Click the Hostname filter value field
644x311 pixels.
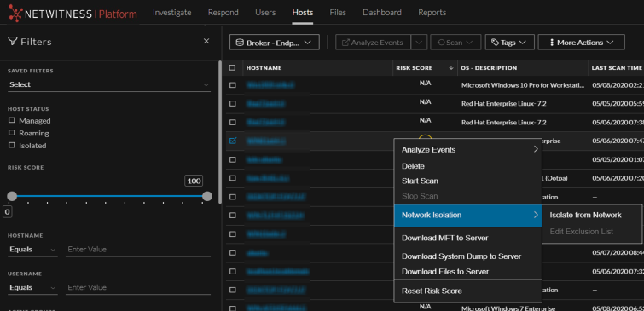[x=138, y=250]
